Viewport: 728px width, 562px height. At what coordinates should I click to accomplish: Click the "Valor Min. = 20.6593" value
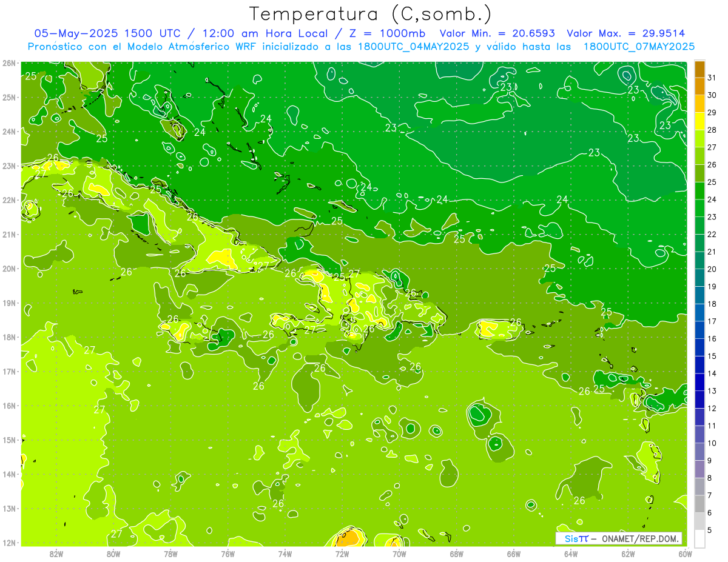(x=497, y=33)
